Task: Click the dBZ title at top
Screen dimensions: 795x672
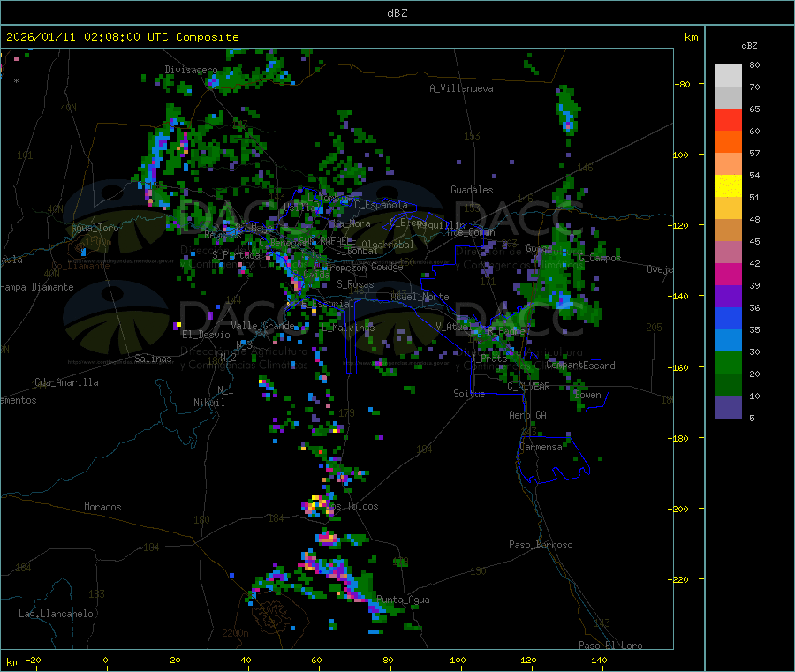Action: (397, 13)
